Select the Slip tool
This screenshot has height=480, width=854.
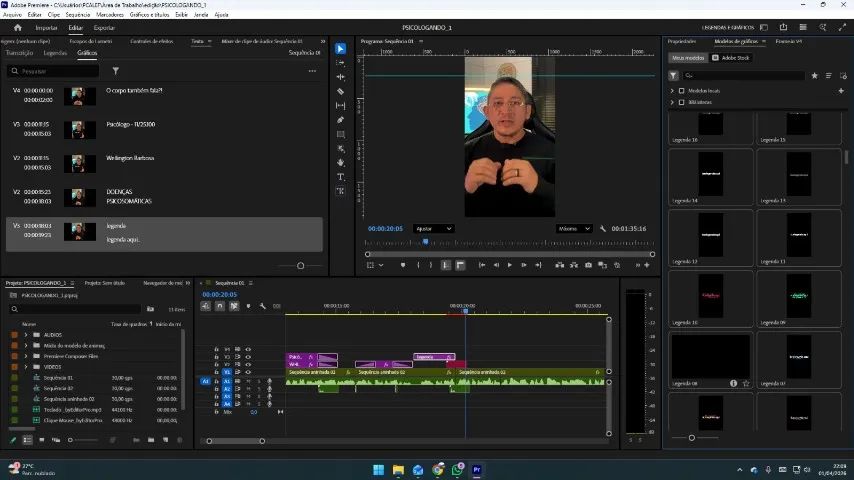340,105
